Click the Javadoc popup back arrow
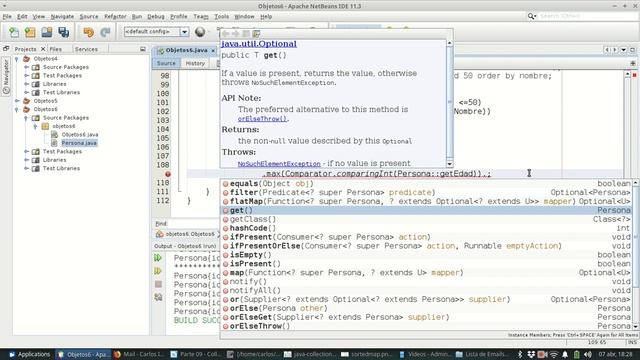 (x=226, y=33)
